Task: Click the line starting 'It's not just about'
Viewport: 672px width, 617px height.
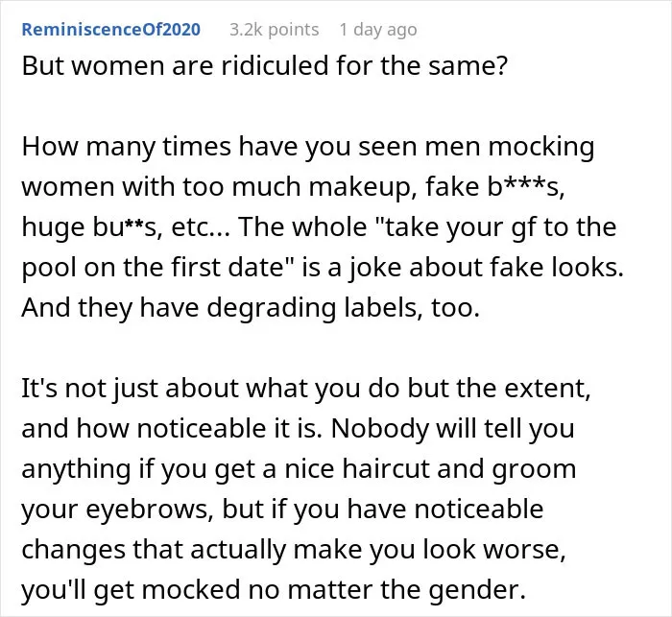Action: [306, 389]
